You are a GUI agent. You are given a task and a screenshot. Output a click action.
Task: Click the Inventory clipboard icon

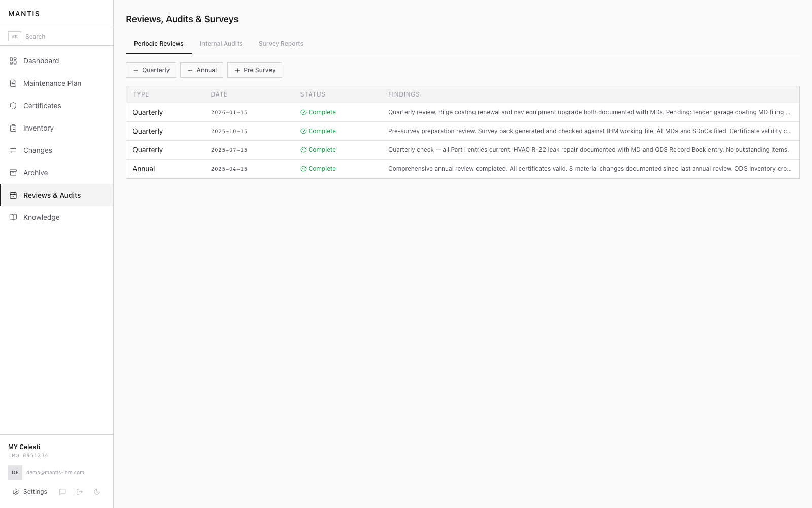(x=13, y=128)
